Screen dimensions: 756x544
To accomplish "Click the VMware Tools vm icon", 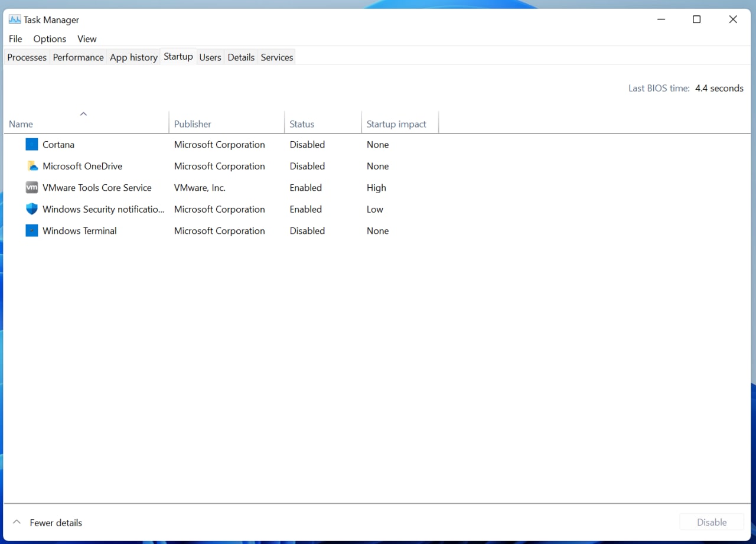I will [32, 188].
